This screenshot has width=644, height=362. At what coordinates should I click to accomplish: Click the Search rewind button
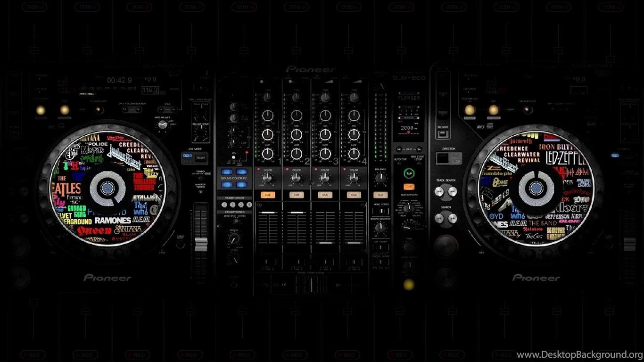coord(439,218)
